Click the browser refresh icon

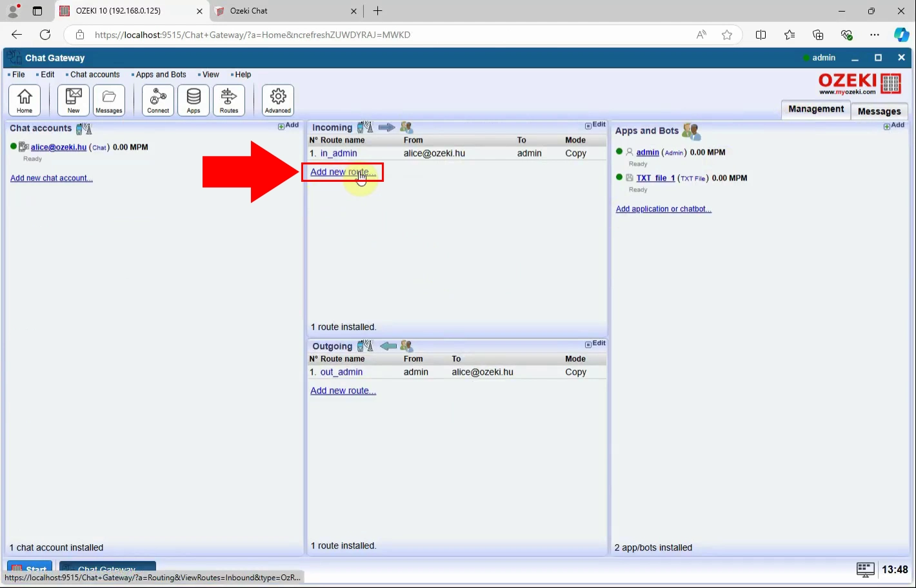point(45,35)
